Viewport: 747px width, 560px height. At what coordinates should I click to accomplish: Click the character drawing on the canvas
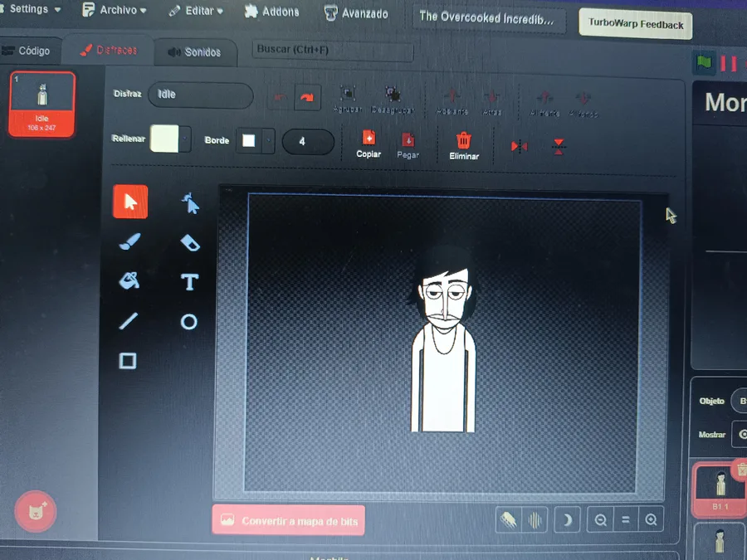(x=443, y=339)
